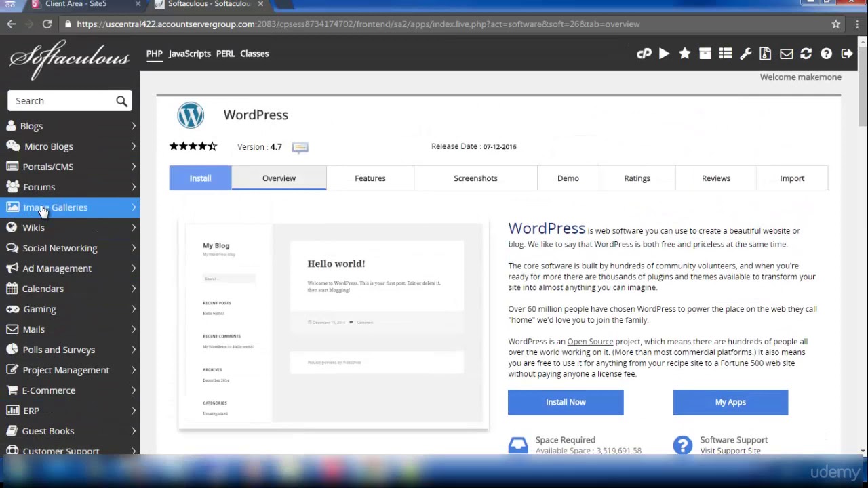This screenshot has width=868, height=488.
Task: Expand the Social Networking category
Action: (x=70, y=248)
